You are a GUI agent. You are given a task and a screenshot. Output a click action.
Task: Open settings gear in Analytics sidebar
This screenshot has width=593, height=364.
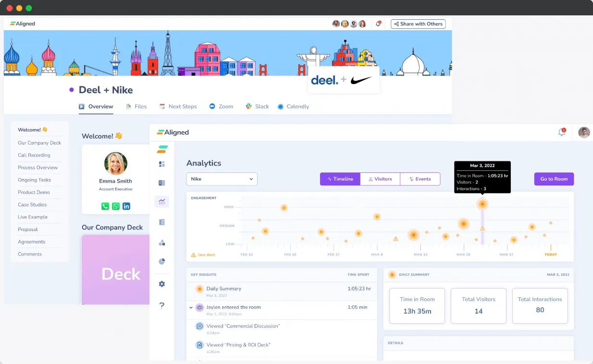coord(162,284)
